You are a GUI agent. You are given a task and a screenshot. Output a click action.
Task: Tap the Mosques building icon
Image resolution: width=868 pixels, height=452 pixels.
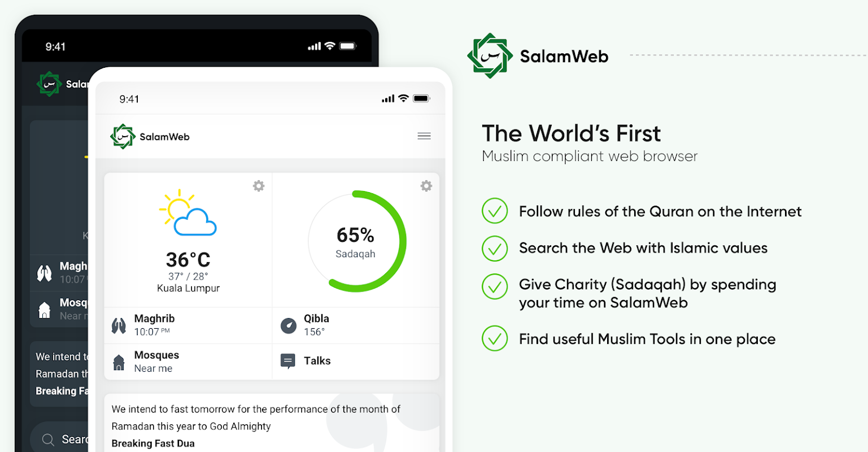(x=119, y=362)
